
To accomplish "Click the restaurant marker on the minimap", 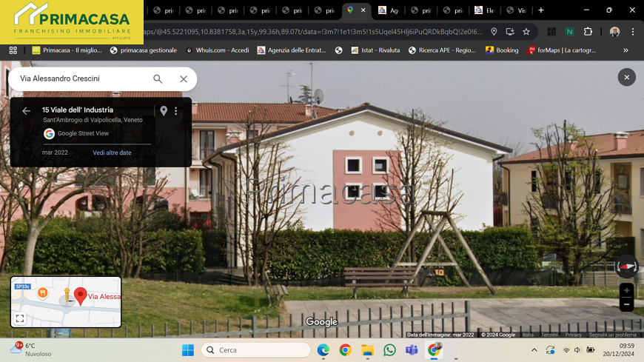I will [42, 293].
